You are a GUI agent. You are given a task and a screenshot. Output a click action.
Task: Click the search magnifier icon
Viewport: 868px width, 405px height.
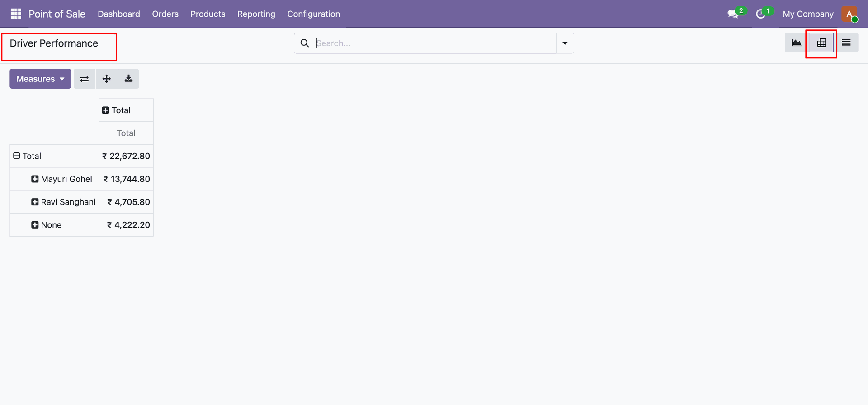pos(305,43)
